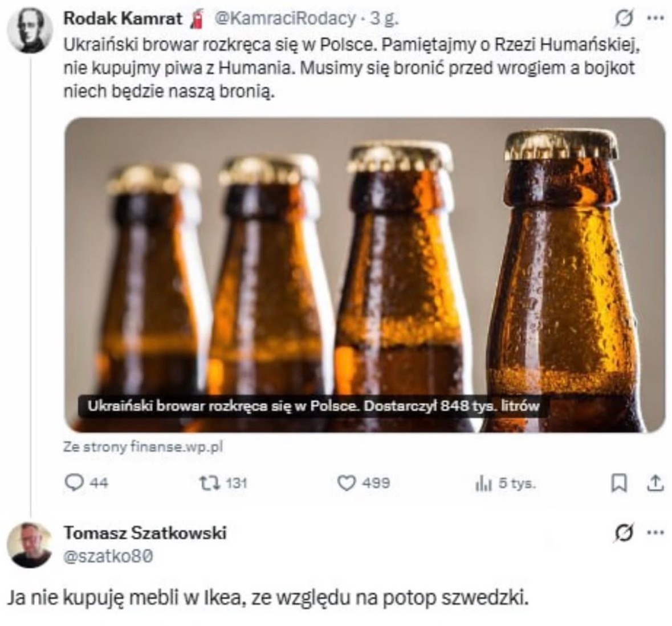Bookmark Rodak Kamrat's post
This screenshot has width=672, height=626.
click(618, 483)
